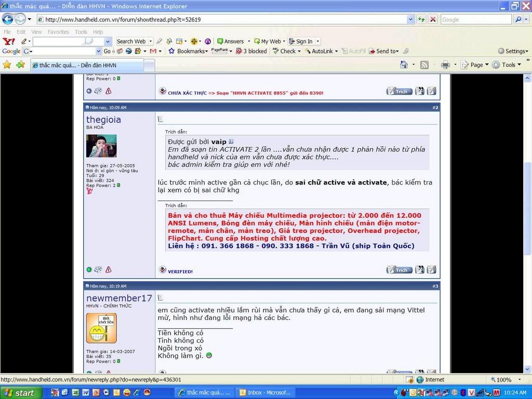Click the post number #2 link
532x399 pixels.
[x=435, y=108]
